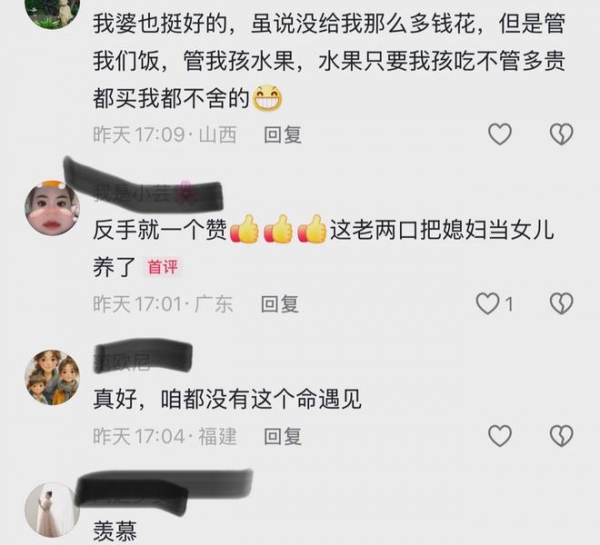Open the cartoon family avatar profile
This screenshot has height=545, width=600.
(52, 377)
